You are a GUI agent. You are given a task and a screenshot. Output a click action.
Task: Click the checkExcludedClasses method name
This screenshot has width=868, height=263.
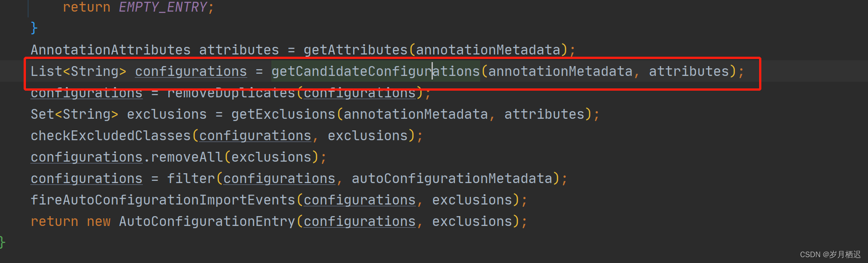click(x=111, y=136)
